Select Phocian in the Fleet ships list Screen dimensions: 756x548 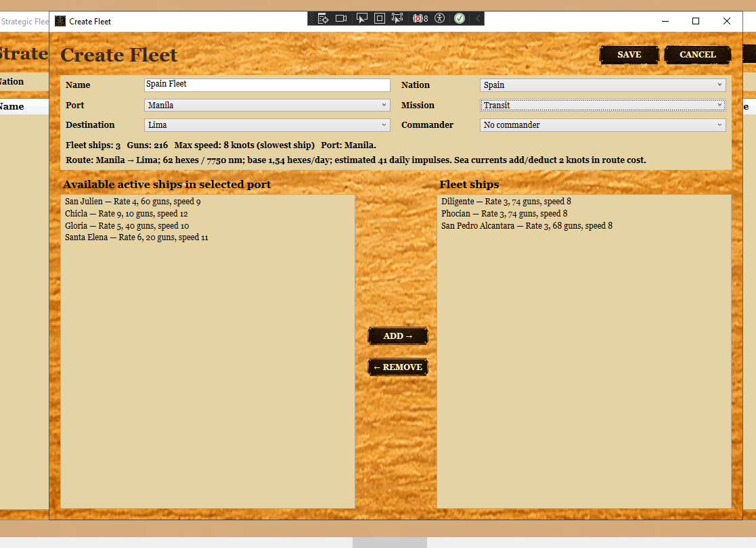coord(584,214)
